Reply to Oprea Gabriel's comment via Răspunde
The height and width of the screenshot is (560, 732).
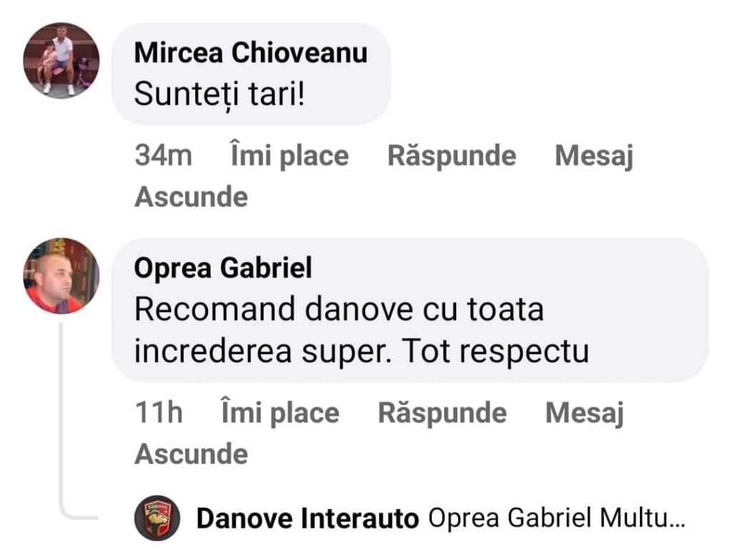[442, 413]
